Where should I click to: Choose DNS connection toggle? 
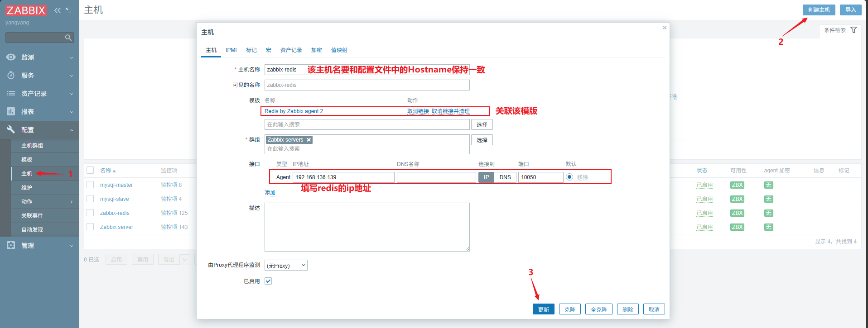505,177
